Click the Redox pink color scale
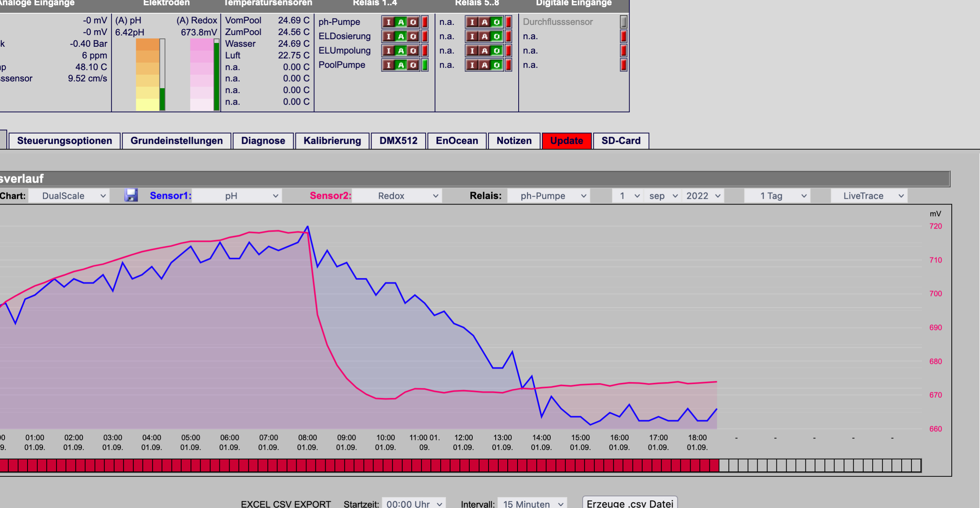Image resolution: width=980 pixels, height=508 pixels. pos(202,75)
